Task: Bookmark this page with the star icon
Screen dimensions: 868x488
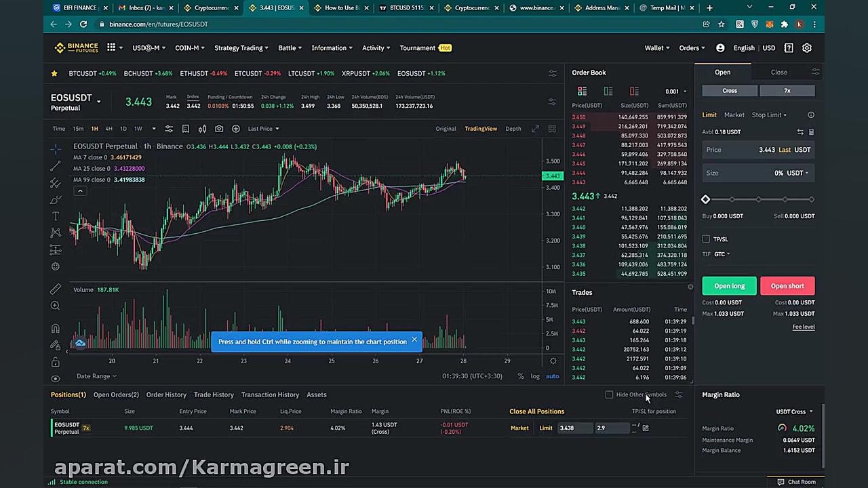Action: 722,24
